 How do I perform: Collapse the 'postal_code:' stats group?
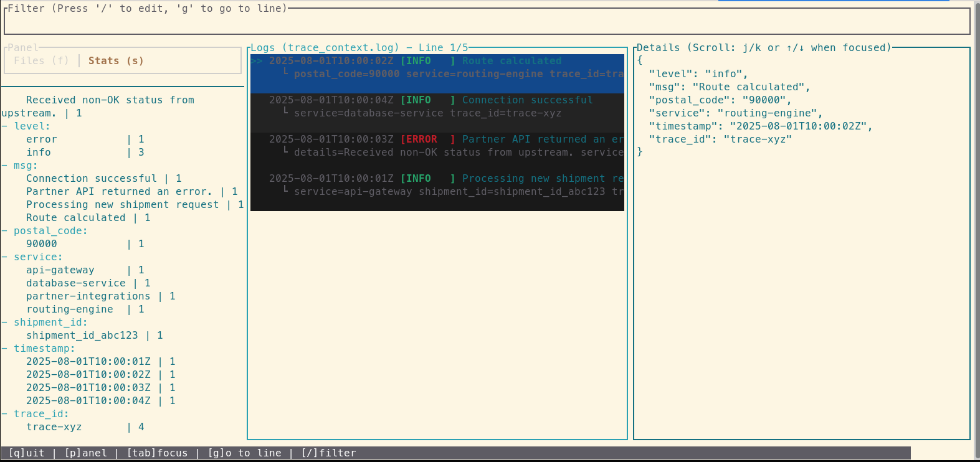click(x=44, y=230)
